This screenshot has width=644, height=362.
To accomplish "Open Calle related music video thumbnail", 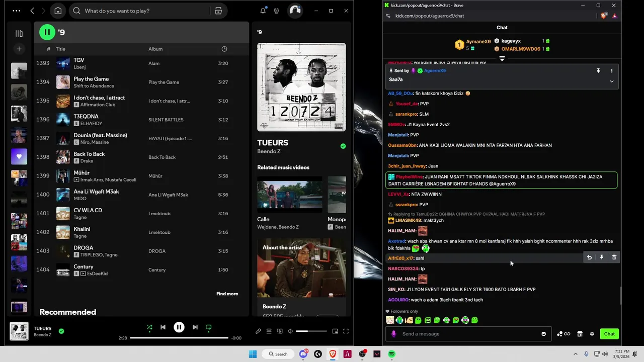I will (290, 195).
